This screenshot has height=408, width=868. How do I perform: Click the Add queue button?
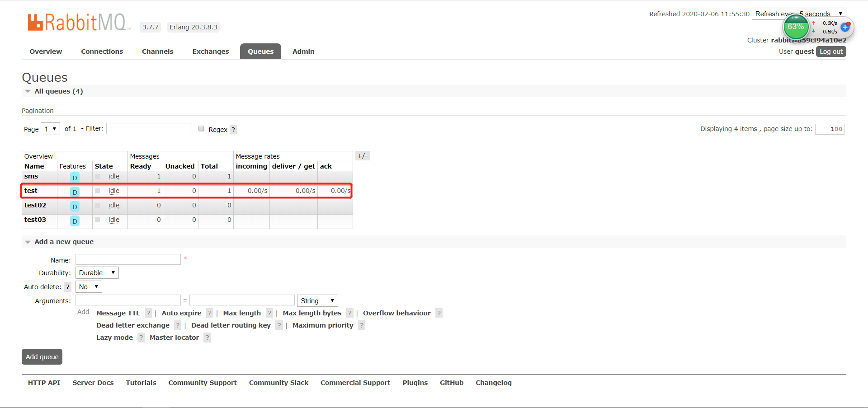click(x=42, y=357)
